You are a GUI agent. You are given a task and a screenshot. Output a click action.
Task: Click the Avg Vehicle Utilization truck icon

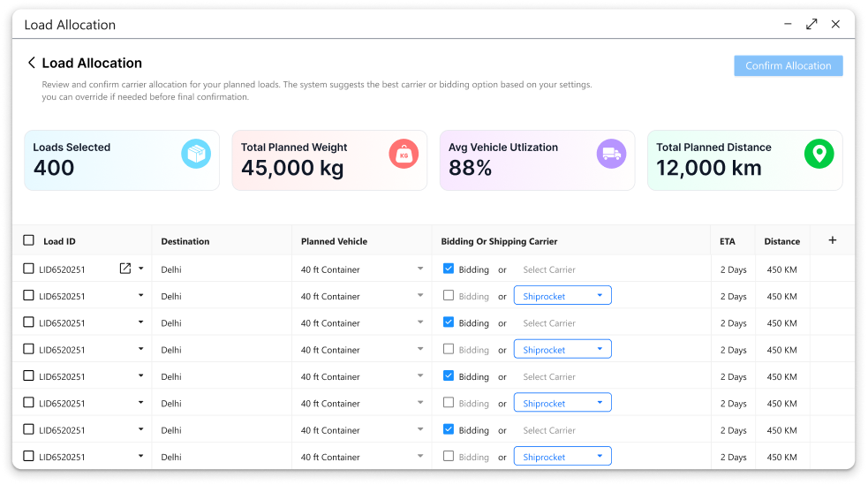point(611,154)
